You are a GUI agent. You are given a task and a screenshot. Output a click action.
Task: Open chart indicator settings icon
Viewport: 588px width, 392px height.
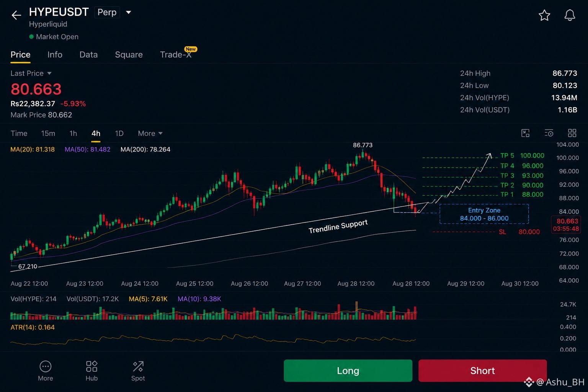click(549, 133)
